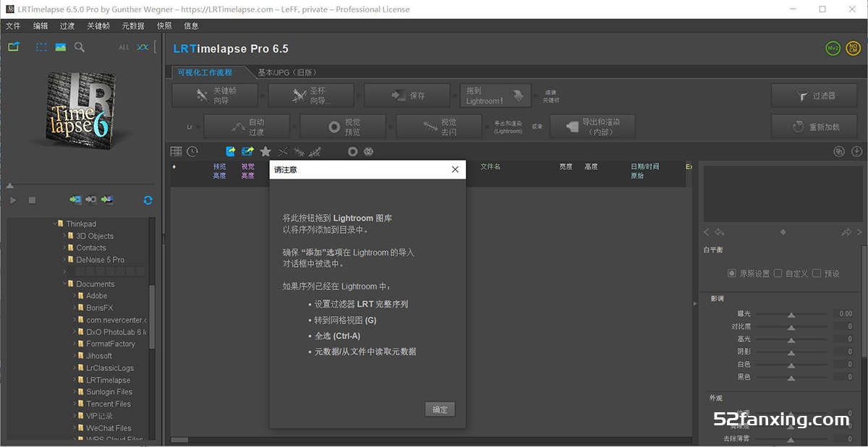Expand the 3D Objects folder
868x447 pixels.
tap(65, 236)
